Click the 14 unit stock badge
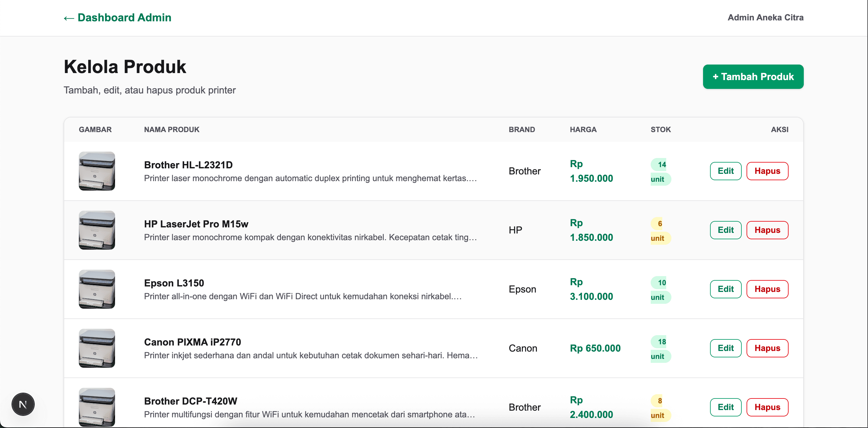This screenshot has height=428, width=868. (x=660, y=172)
